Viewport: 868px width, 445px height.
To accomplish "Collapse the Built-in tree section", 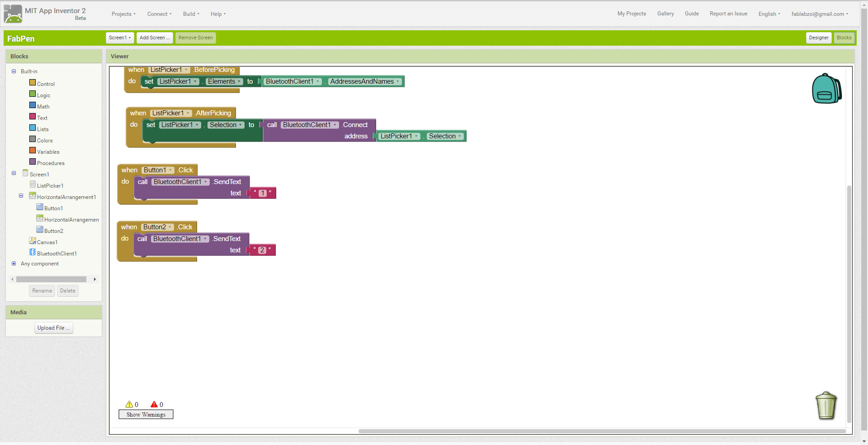I will click(x=14, y=71).
